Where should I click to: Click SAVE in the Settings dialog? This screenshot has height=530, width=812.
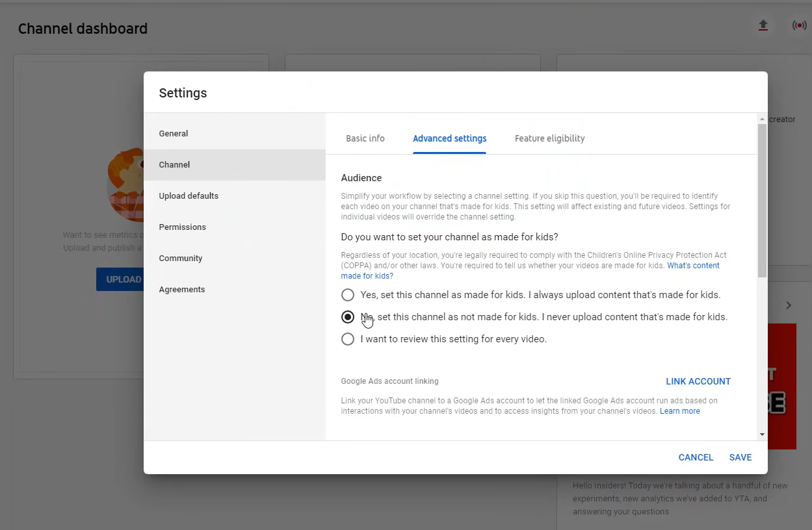pyautogui.click(x=740, y=457)
